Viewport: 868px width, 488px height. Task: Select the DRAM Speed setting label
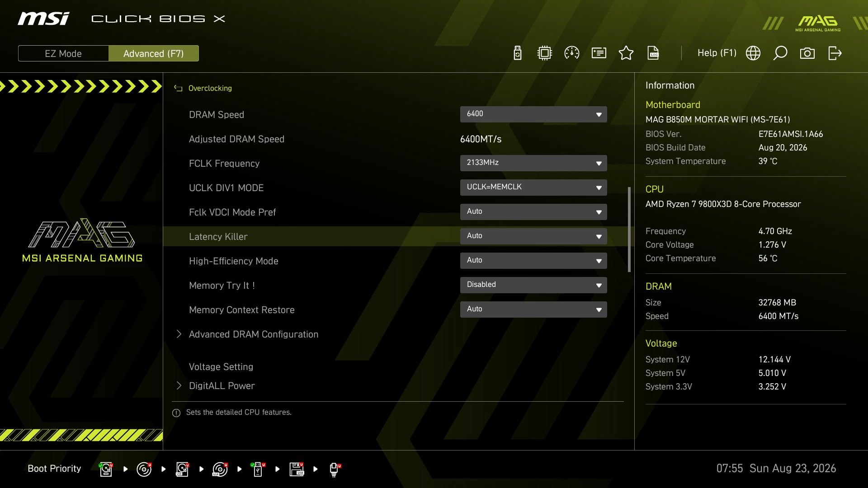(217, 115)
